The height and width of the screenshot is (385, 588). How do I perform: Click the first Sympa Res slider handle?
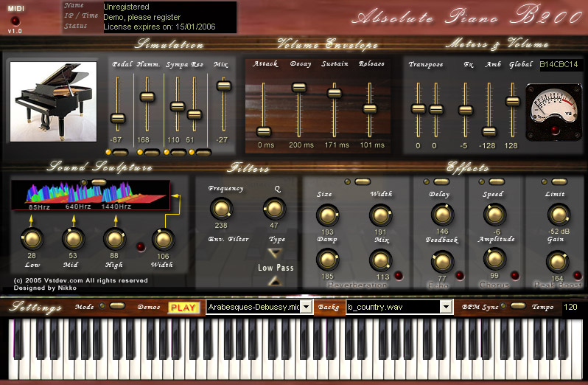tap(178, 106)
